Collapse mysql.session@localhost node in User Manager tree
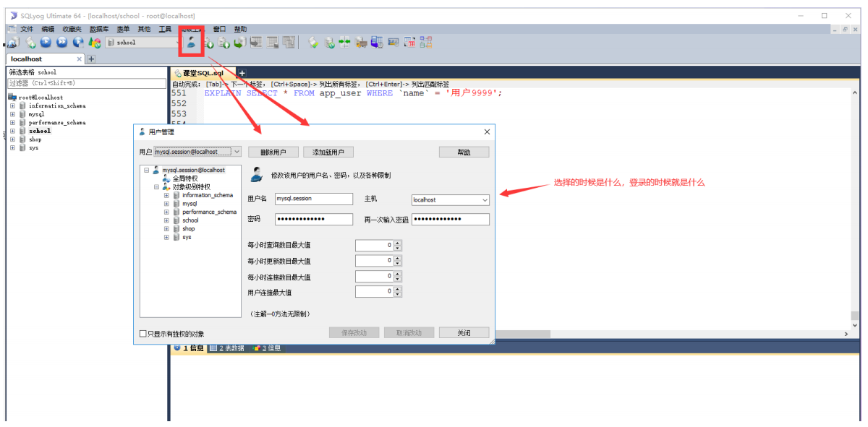This screenshot has width=868, height=427. pyautogui.click(x=147, y=171)
